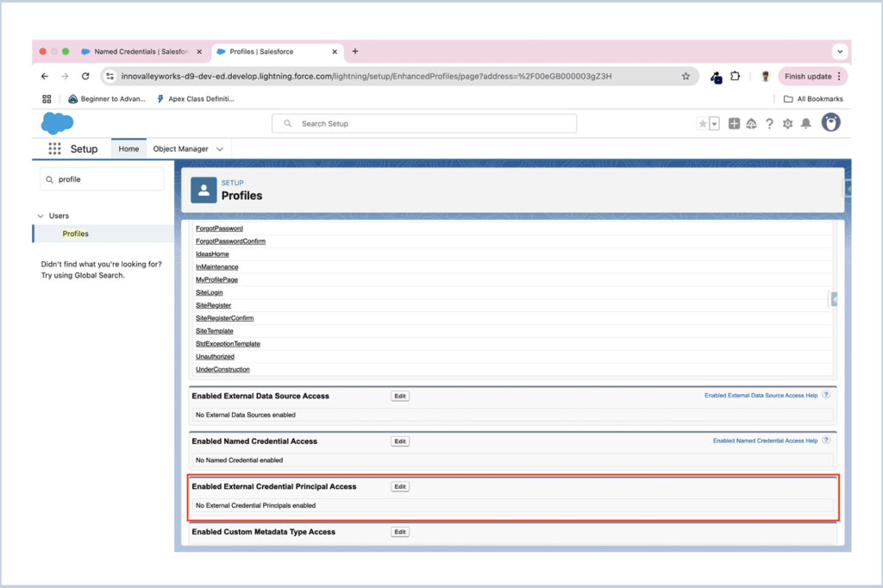Click the browser forward arrow
This screenshot has width=883, height=588.
click(x=65, y=76)
